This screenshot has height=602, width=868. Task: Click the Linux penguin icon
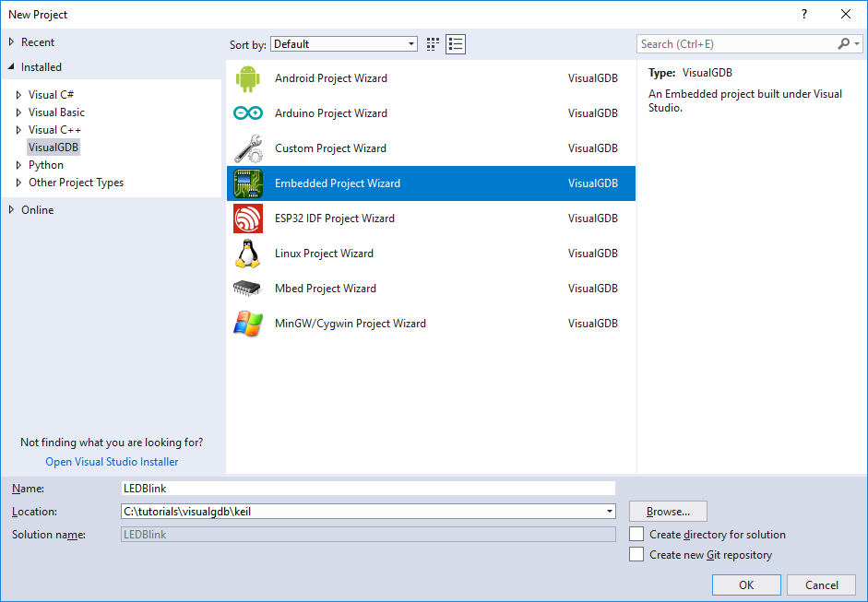click(x=247, y=254)
